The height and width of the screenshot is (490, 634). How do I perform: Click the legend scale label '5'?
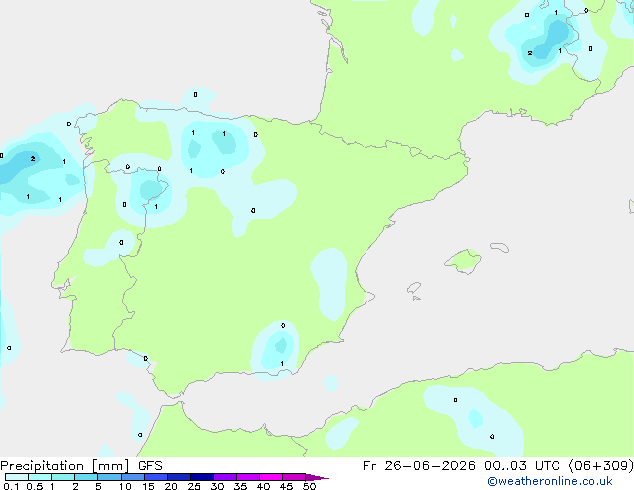pos(98,486)
